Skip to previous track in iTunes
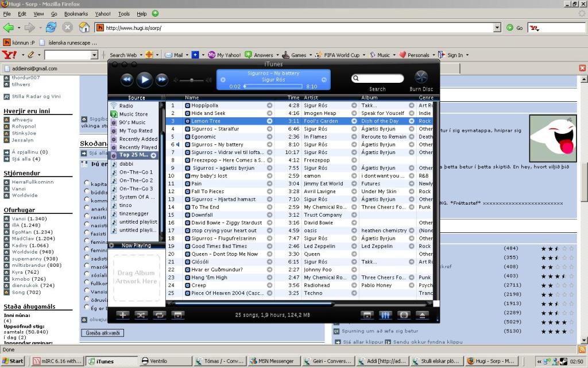The height and width of the screenshot is (368, 588). click(127, 79)
